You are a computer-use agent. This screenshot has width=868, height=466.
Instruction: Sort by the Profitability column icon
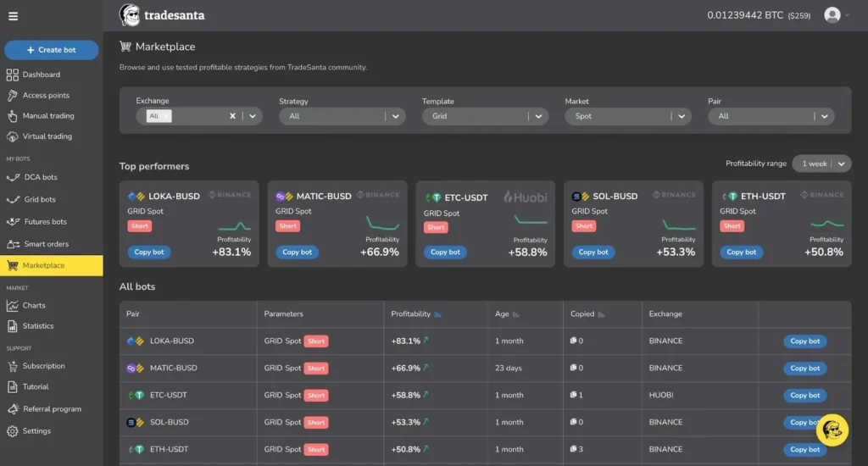tap(438, 314)
